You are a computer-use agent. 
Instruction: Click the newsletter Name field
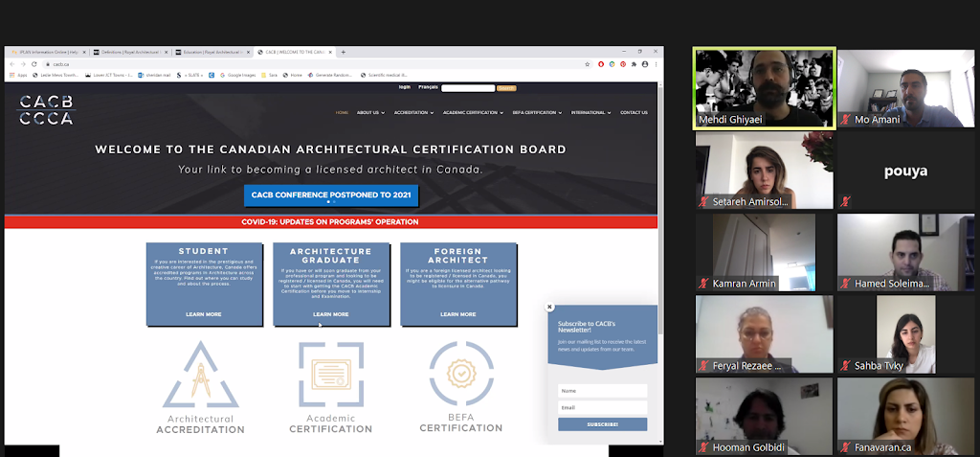point(603,391)
